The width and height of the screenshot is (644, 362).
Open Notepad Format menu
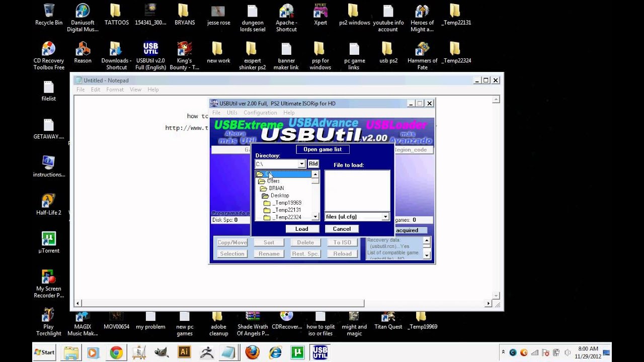115,89
